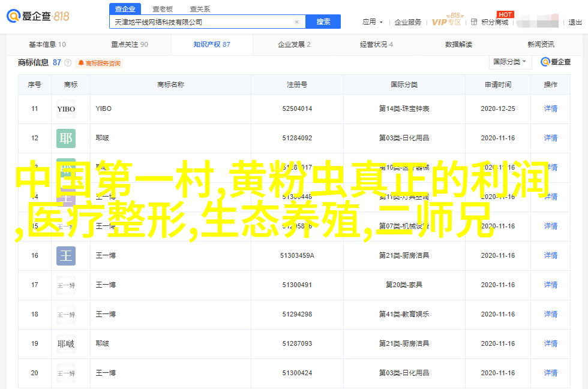
Task: Open 详情 for registration 51284092
Action: coord(551,138)
